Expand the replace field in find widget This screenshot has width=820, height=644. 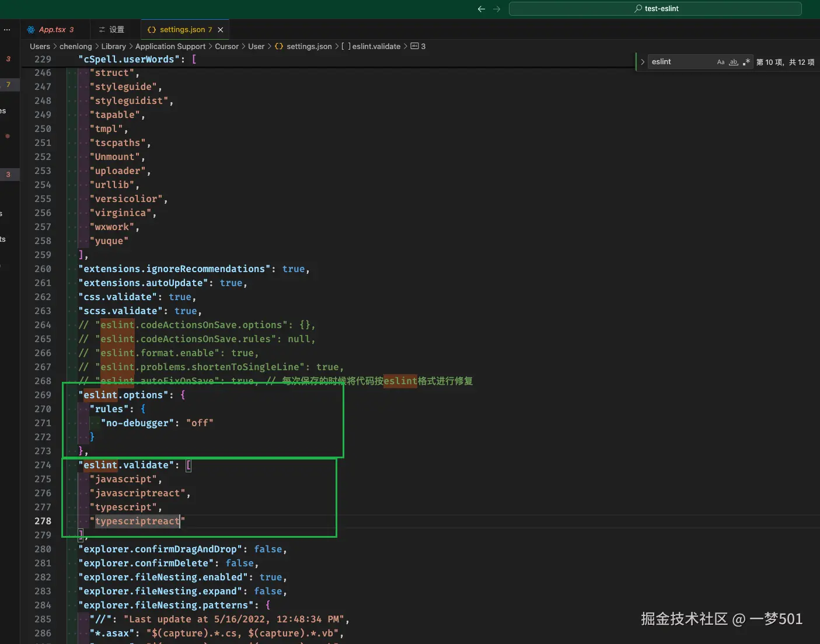[x=643, y=62]
